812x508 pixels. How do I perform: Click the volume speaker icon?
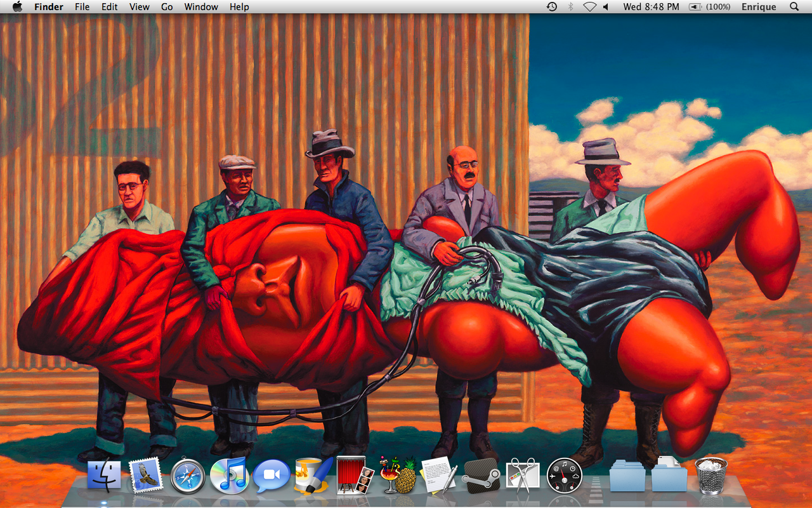[x=605, y=6]
